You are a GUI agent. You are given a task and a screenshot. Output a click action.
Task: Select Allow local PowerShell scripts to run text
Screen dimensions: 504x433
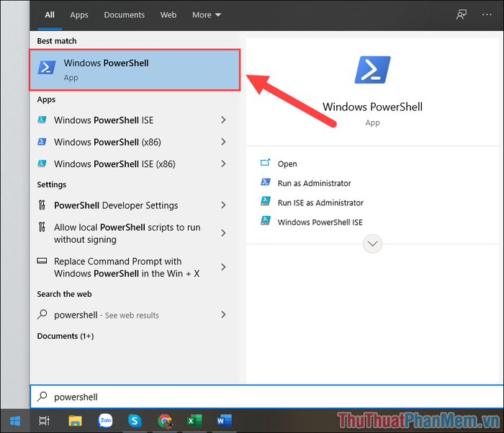click(127, 233)
